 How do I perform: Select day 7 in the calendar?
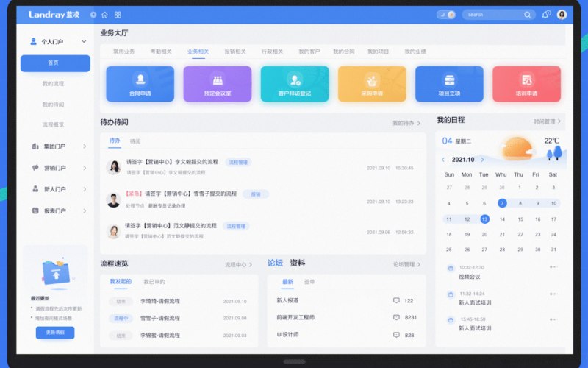click(502, 203)
